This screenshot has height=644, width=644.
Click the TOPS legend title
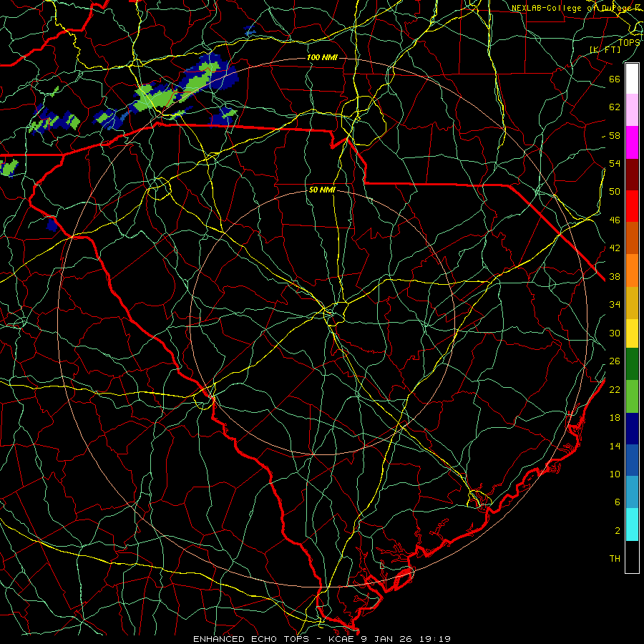[629, 42]
